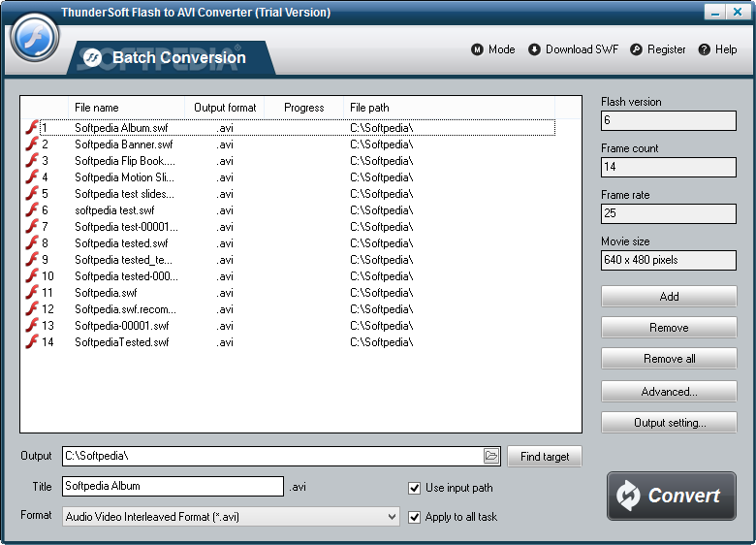Select the Softpedia Album.swf row

click(298, 128)
